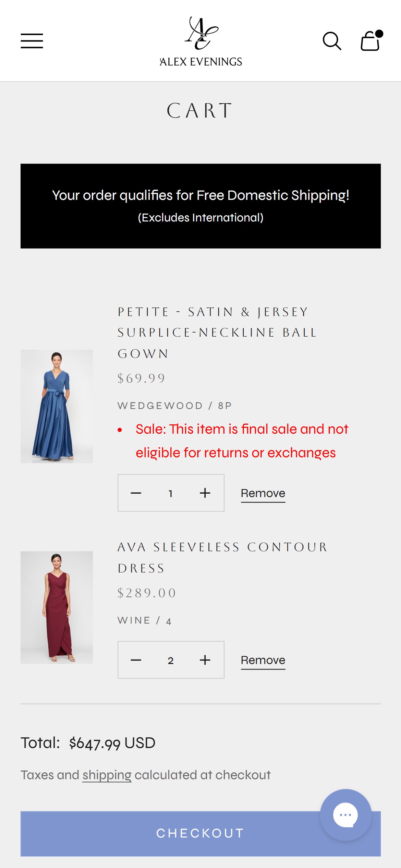The width and height of the screenshot is (401, 868).
Task: Open the chat bubble widget
Action: click(x=345, y=815)
